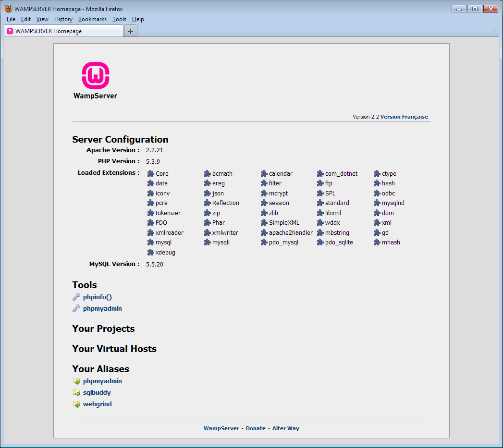Image resolution: width=503 pixels, height=448 pixels.
Task: Click the Server Configuration heading
Action: [120, 140]
